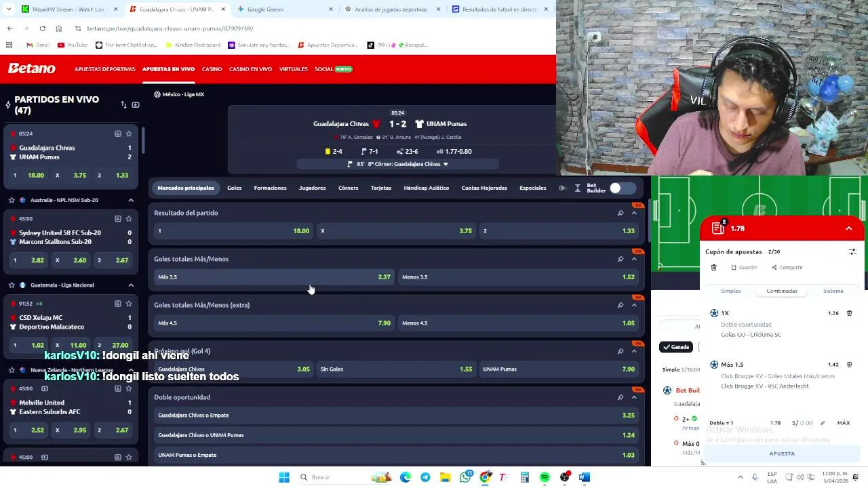868x488 pixels.
Task: Pin the Goles totales Más/Menos (extra) market
Action: click(x=620, y=305)
